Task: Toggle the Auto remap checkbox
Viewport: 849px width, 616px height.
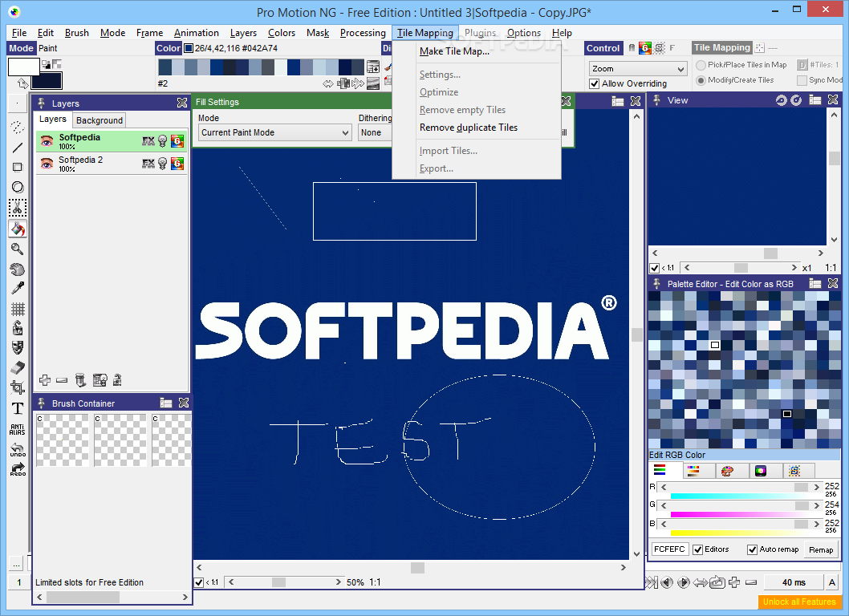Action: (752, 549)
